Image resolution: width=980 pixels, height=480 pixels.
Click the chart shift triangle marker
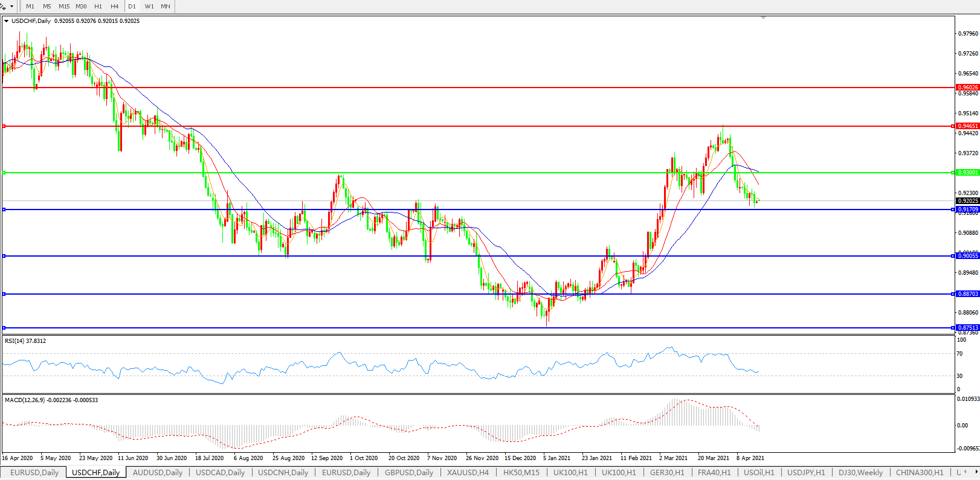[764, 18]
